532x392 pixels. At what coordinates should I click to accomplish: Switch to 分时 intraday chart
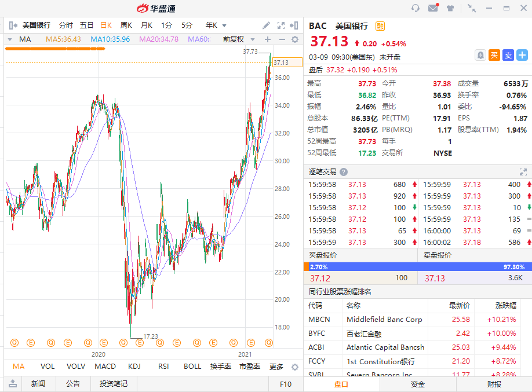pyautogui.click(x=66, y=25)
